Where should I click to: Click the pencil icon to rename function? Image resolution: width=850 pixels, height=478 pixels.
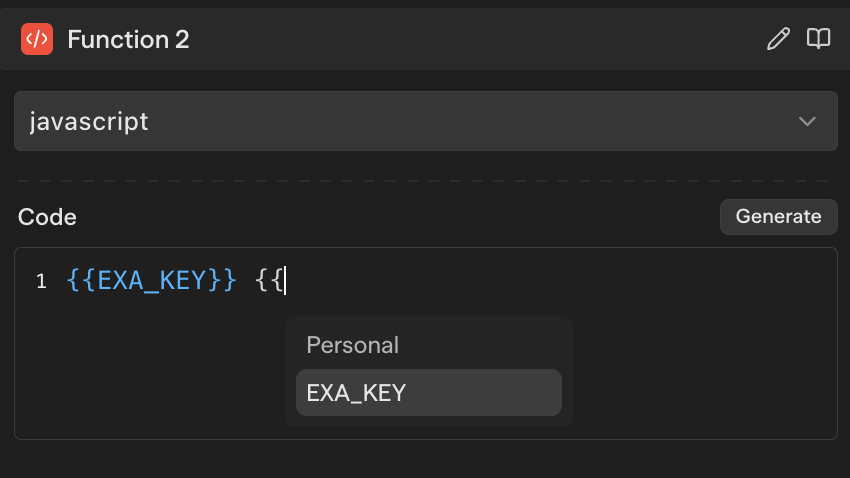[777, 39]
